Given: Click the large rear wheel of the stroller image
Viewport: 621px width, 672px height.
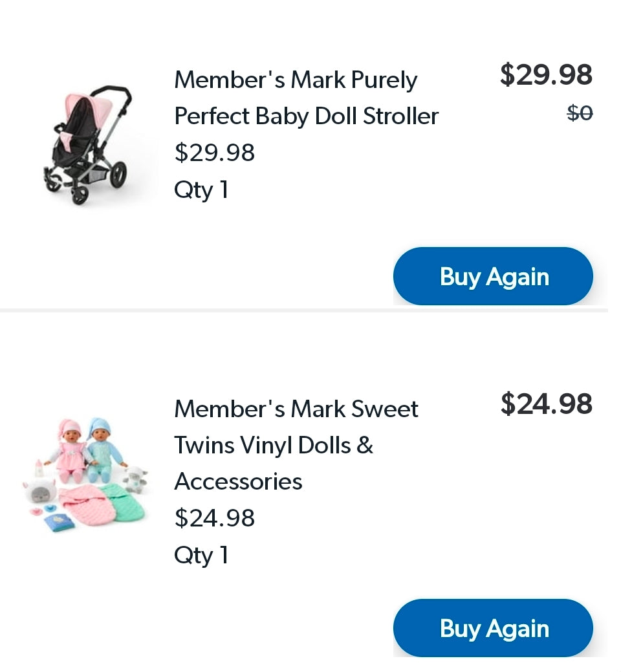Looking at the screenshot, I should 118,175.
